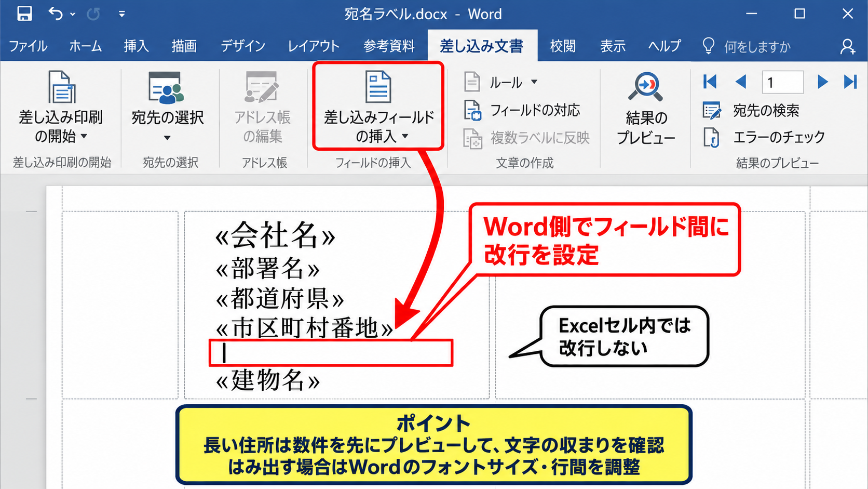This screenshot has width=868, height=489.
Task: Maximize the Word window
Action: tap(800, 14)
